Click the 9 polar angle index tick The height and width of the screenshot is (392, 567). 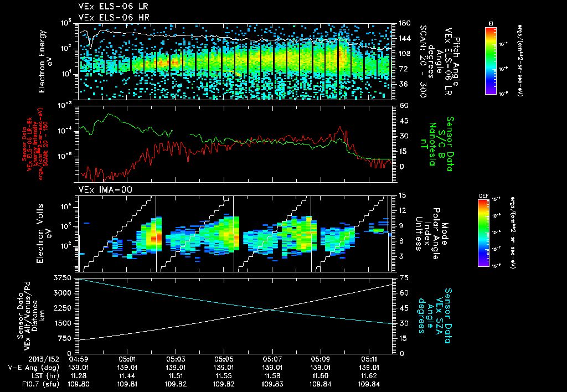click(x=401, y=226)
